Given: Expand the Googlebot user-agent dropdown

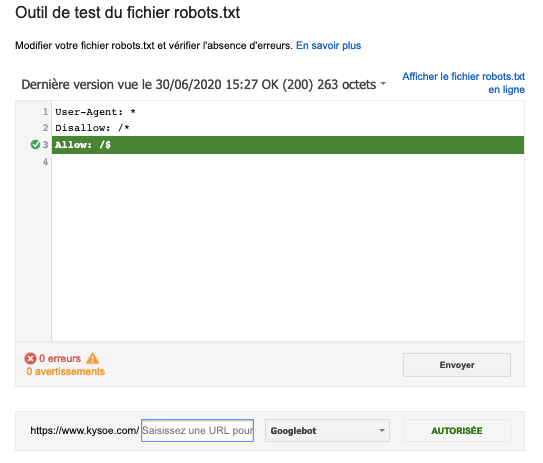Looking at the screenshot, I should point(327,430).
